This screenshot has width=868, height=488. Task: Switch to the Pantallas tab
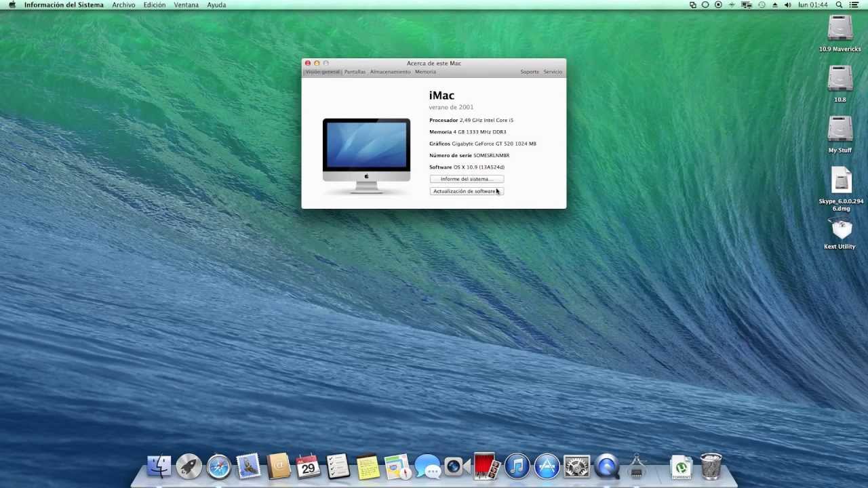pos(355,72)
